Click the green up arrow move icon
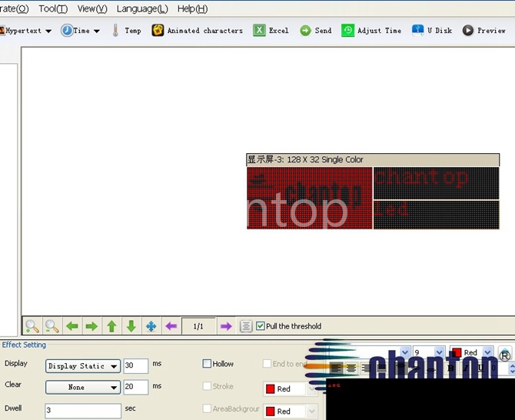This screenshot has height=420, width=515. coord(111,326)
